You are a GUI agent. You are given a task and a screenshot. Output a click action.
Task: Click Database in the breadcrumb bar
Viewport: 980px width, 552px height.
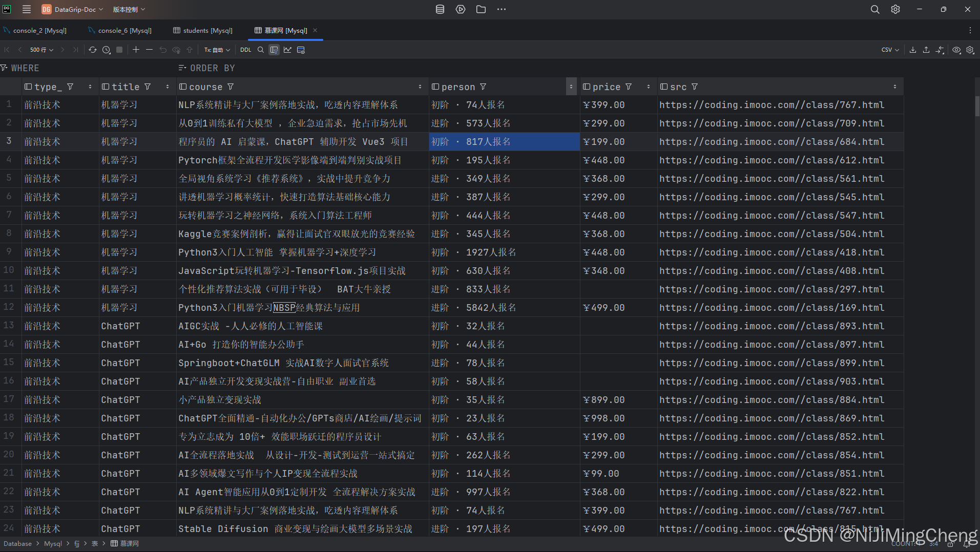coord(17,543)
